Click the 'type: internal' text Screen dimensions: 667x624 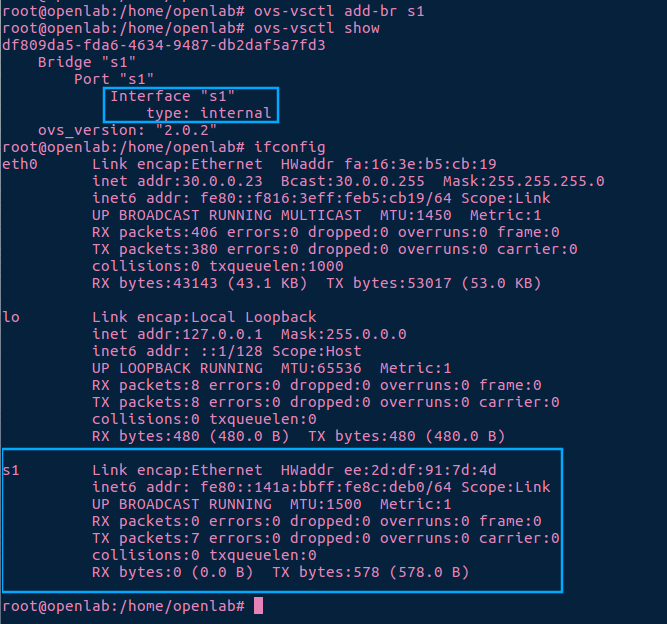[x=209, y=113]
